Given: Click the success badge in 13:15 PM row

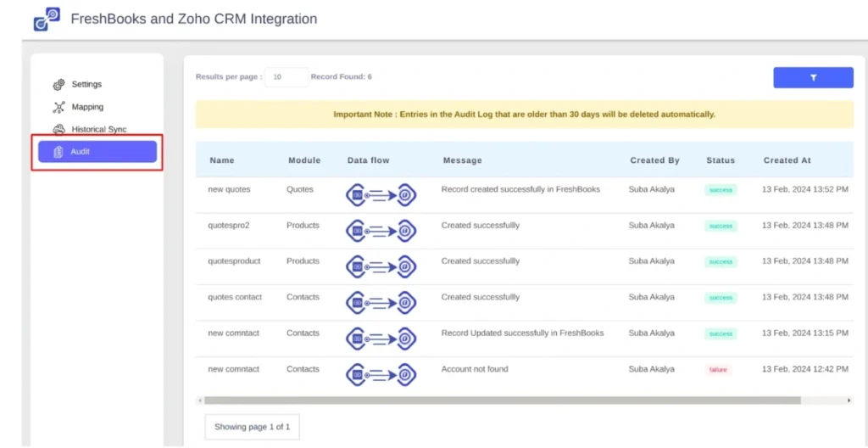Looking at the screenshot, I should point(721,333).
